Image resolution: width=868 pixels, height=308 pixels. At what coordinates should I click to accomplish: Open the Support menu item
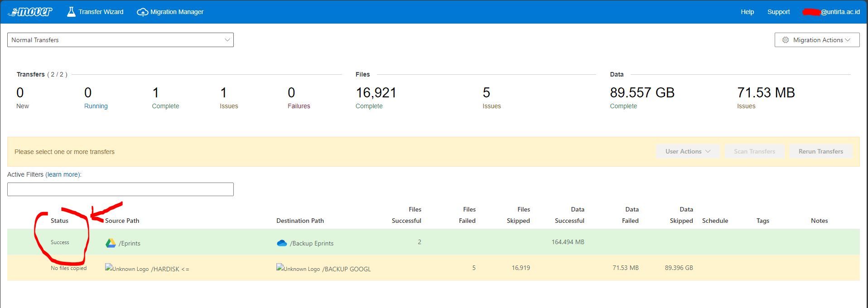pos(778,12)
